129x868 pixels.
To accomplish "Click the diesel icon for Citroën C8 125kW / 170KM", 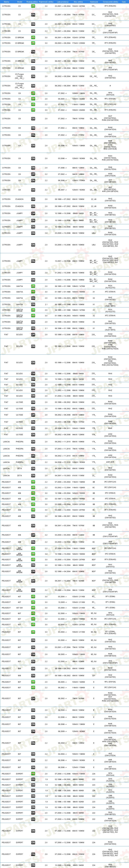I will (x=33, y=181).
